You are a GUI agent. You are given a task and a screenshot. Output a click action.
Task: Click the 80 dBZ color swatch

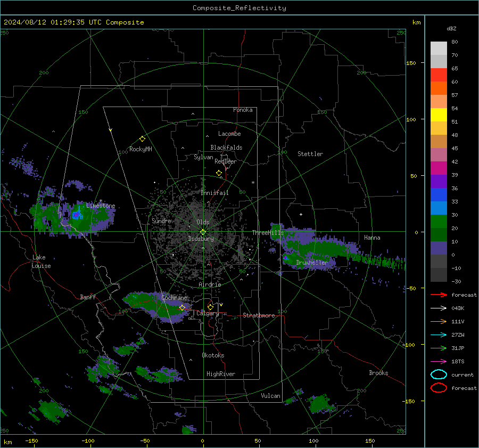click(x=439, y=48)
